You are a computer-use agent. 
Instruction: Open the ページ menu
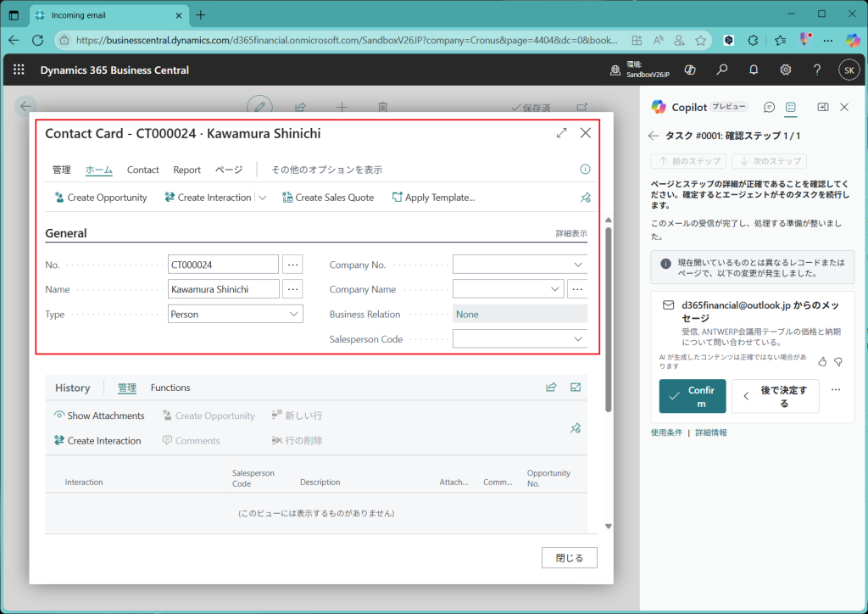[x=229, y=170]
